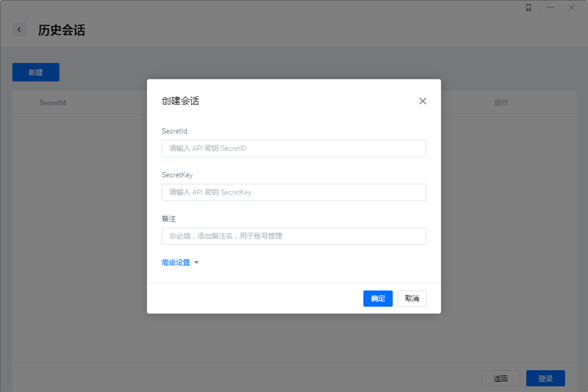Close the 创建会话 dialog with X
The height and width of the screenshot is (392, 588).
[x=423, y=101]
